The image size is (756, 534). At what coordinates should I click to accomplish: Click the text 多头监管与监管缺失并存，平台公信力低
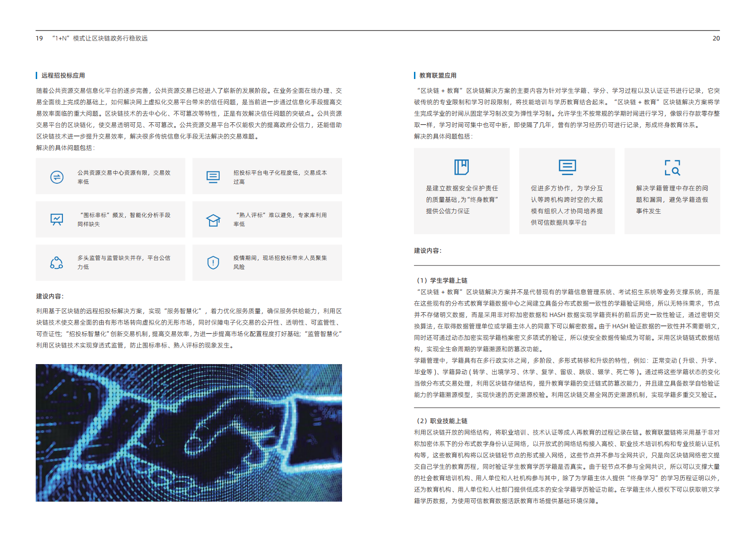[124, 262]
